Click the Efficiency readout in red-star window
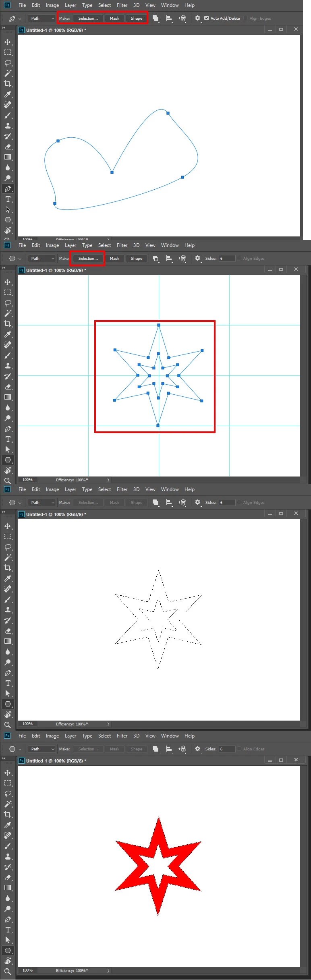Viewport: 311px width, 980px height. (x=72, y=971)
